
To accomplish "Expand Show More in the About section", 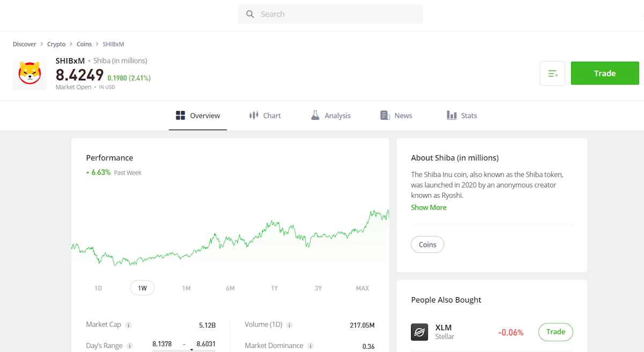I will coord(428,207).
